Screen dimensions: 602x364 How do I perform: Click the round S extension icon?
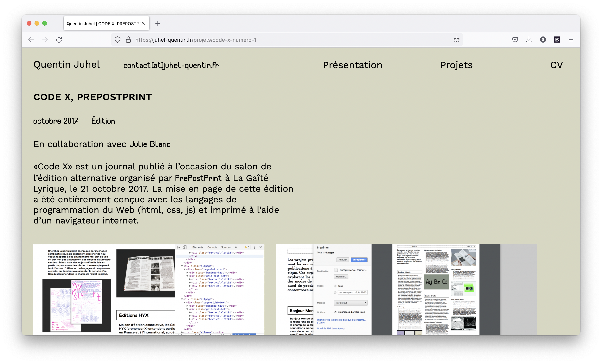[543, 40]
